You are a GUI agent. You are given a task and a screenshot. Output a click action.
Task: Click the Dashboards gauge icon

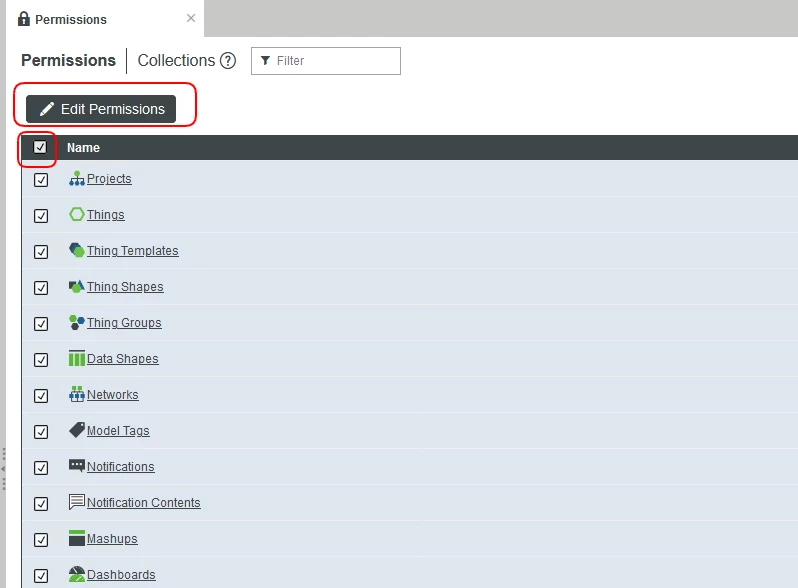point(77,574)
